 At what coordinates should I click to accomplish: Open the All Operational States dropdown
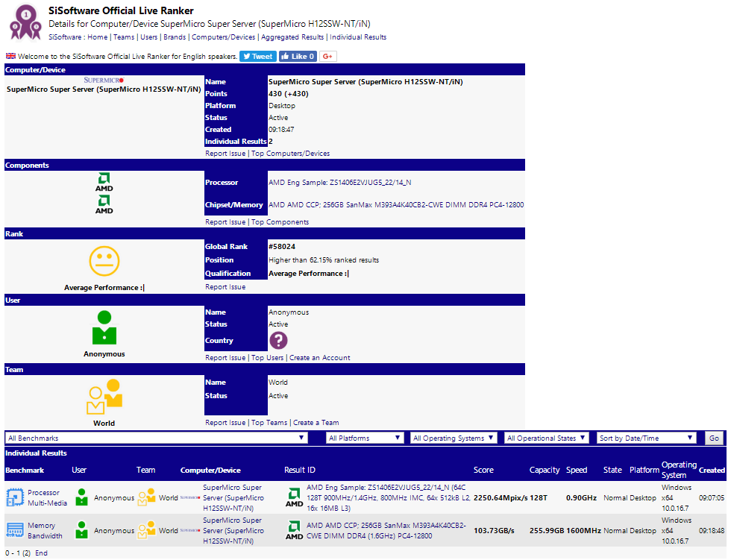(x=546, y=438)
